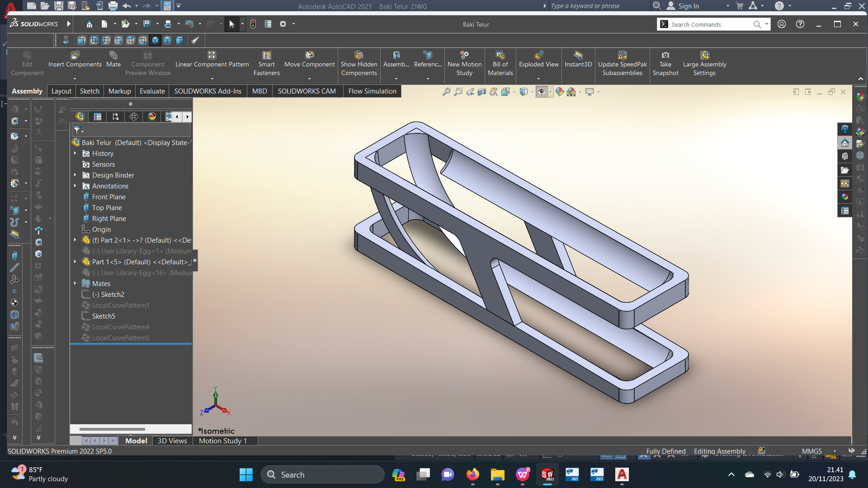Open the Flow Simulation tab
Screen dimensions: 868x488
372,91
